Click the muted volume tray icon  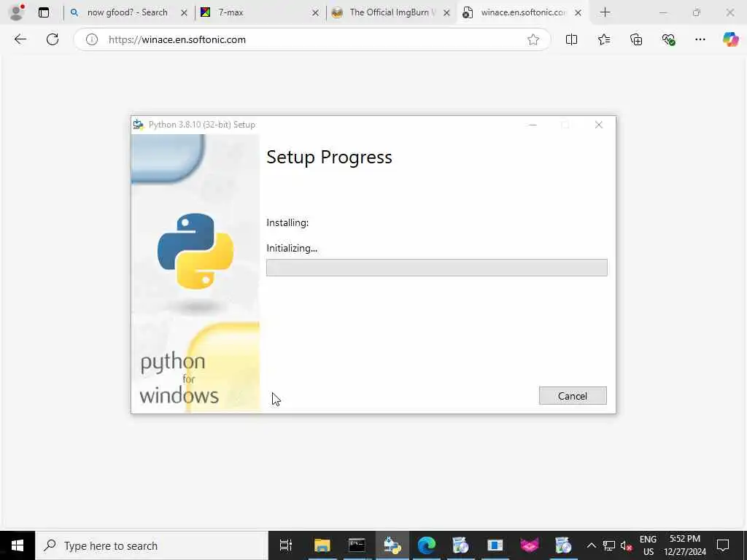click(626, 545)
